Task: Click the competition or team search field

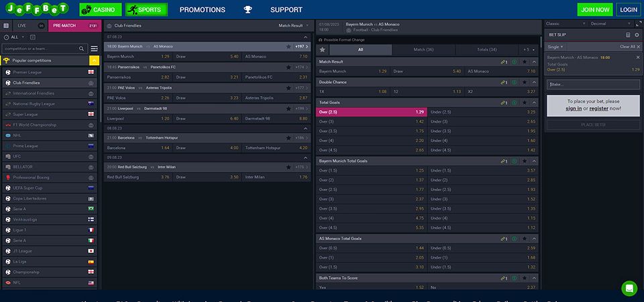Action: (44, 48)
